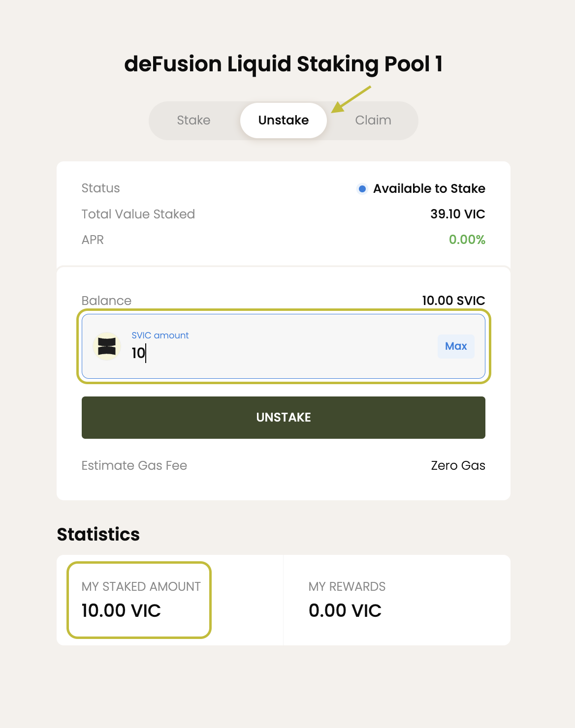
Task: Click the Max button in amount field
Action: click(456, 346)
